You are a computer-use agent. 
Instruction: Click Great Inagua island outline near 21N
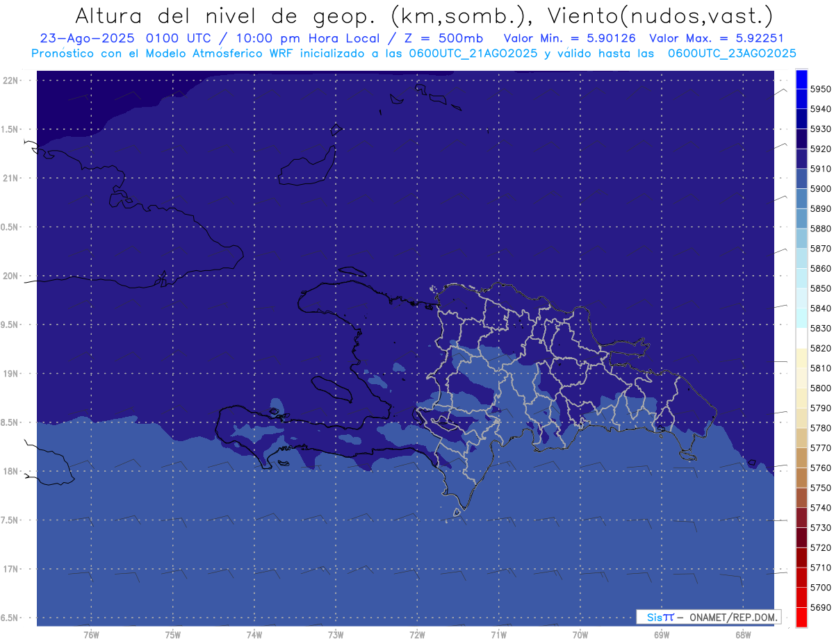coord(308,167)
